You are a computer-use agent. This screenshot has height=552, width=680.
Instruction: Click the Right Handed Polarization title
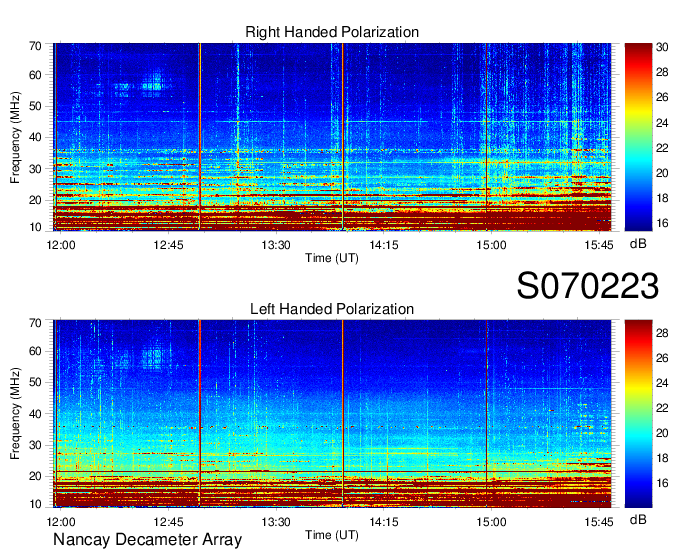click(x=332, y=32)
